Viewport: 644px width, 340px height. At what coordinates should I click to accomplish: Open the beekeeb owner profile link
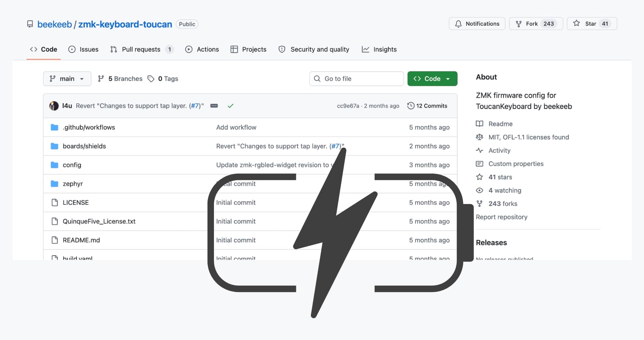coord(55,24)
